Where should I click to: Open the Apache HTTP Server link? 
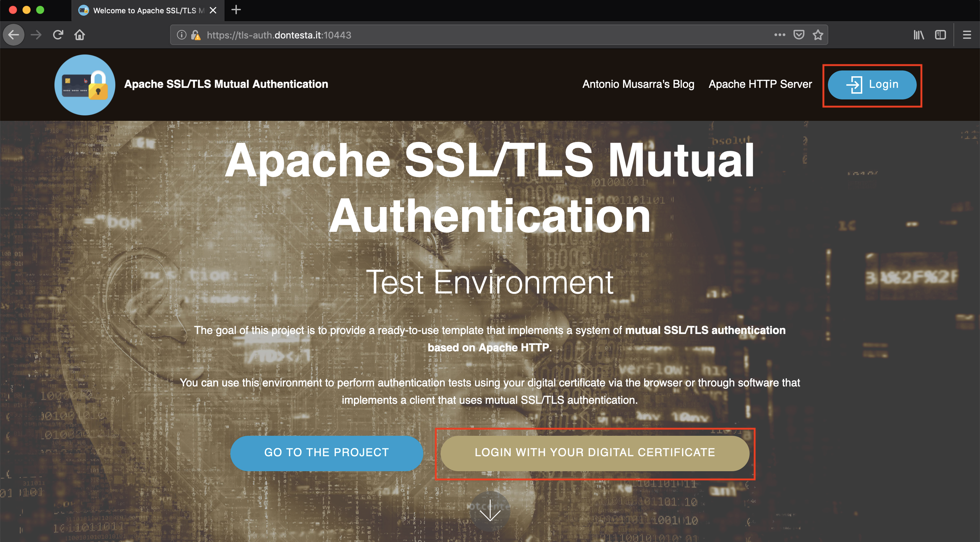click(760, 84)
